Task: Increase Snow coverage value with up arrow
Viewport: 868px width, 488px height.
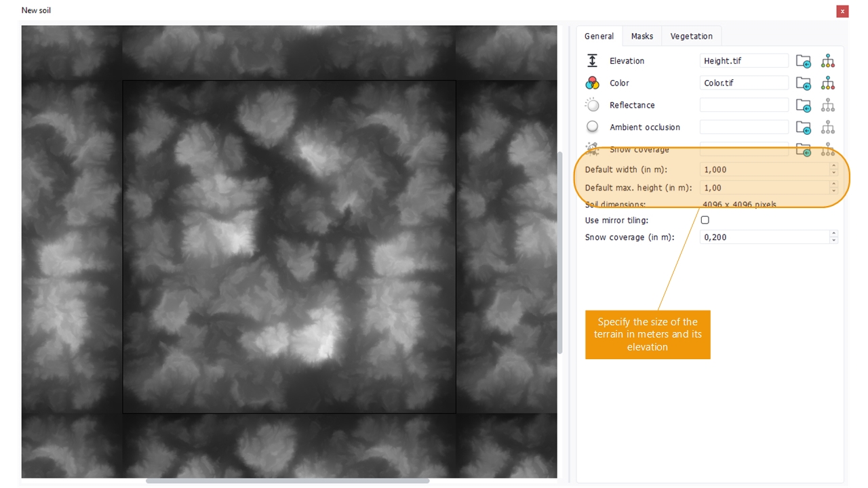Action: [x=833, y=234]
